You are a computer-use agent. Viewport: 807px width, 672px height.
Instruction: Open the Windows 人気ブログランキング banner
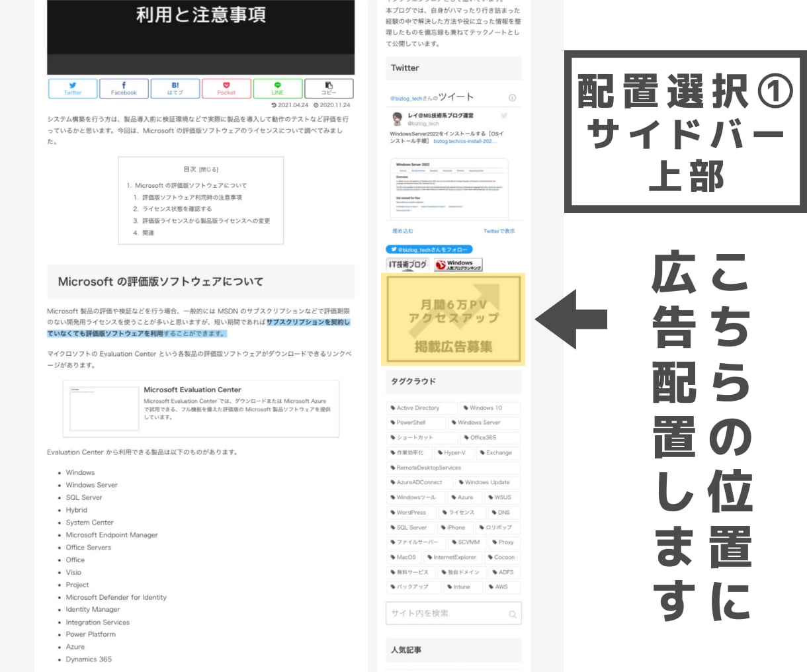pos(458,265)
